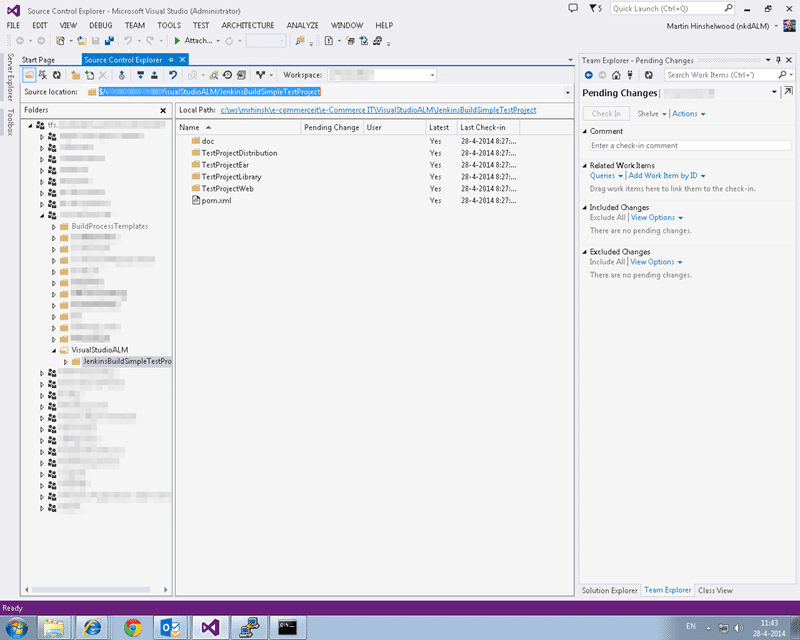
Task: Click Connect to Team Projects plug icon
Action: [x=630, y=75]
